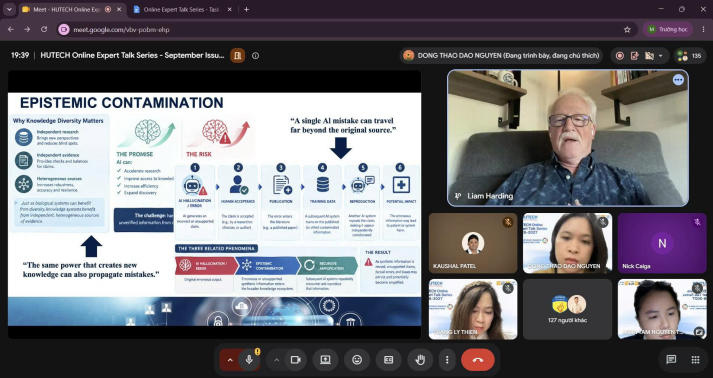Close the Online Expert Talk Series tab
713x378 pixels.
coord(229,9)
